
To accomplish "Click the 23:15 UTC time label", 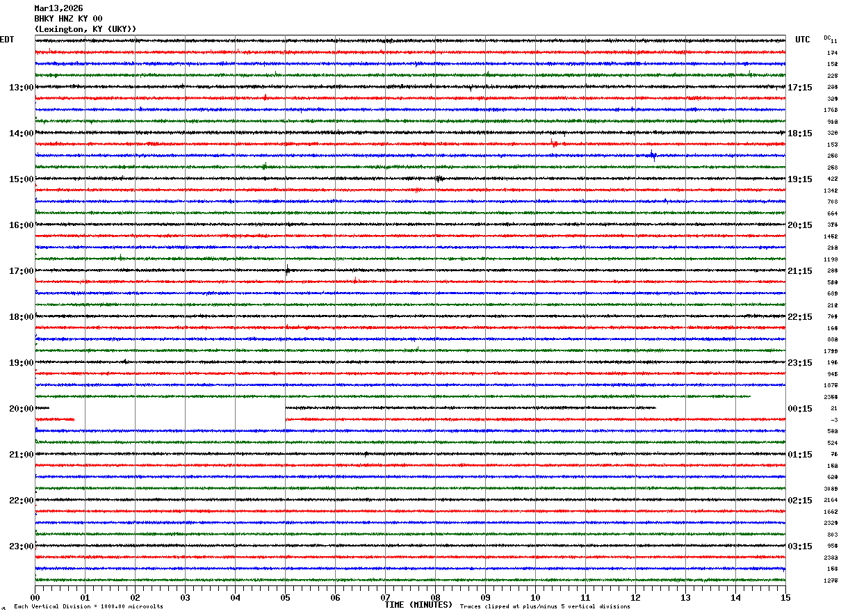I will 800,363.
